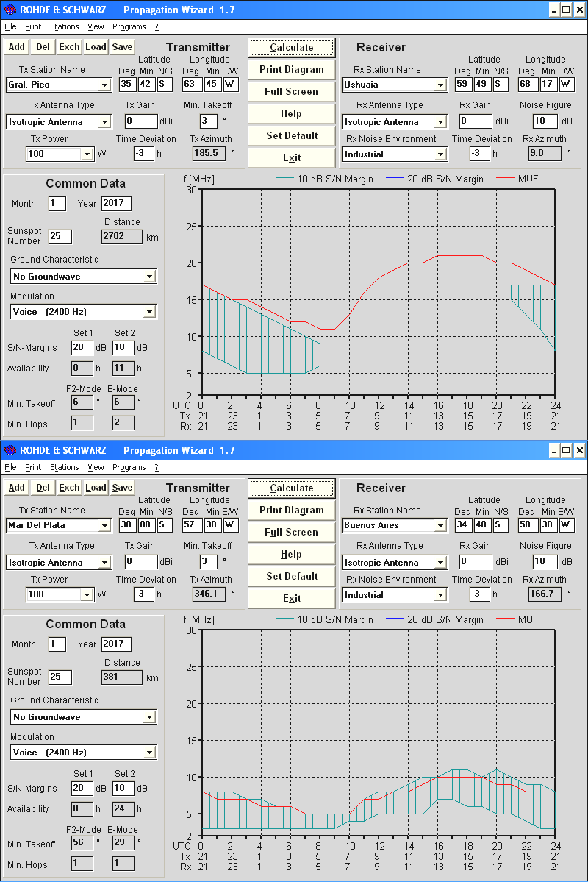Viewport: 588px width, 882px height.
Task: Click Tx Gain field in top window
Action: click(x=141, y=121)
